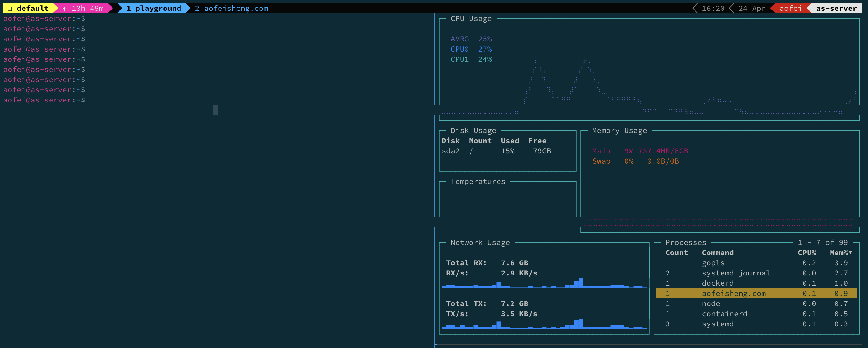
Task: Click the '15%' disk used value
Action: click(x=508, y=151)
